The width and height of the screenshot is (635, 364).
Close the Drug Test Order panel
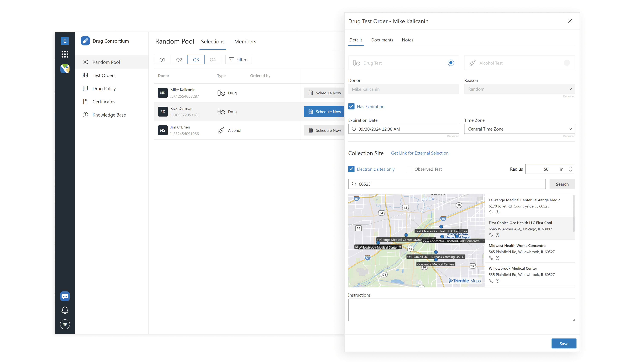click(570, 21)
